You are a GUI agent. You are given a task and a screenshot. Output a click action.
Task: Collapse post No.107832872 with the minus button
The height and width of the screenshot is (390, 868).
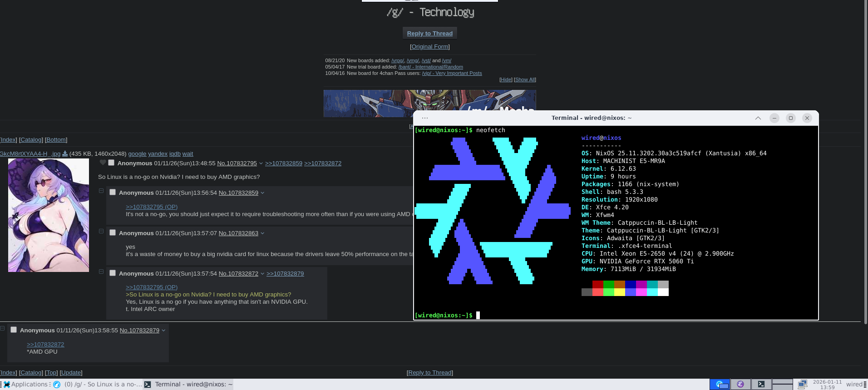[x=101, y=272]
